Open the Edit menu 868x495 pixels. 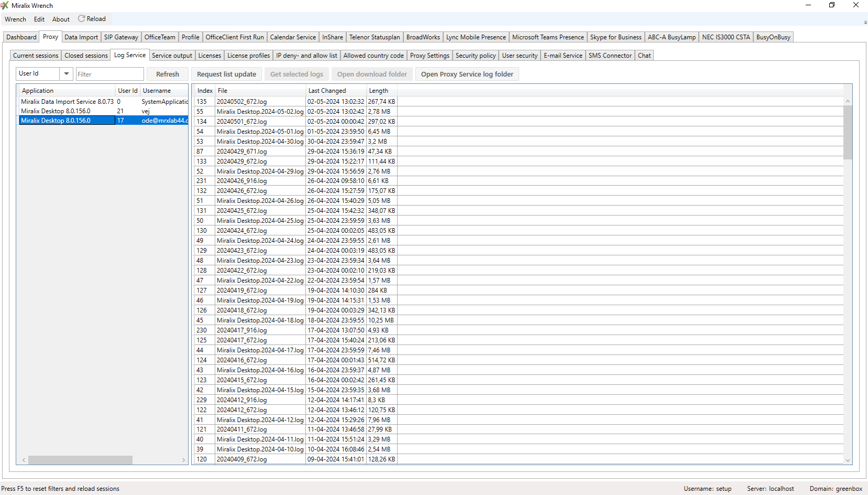tap(39, 19)
